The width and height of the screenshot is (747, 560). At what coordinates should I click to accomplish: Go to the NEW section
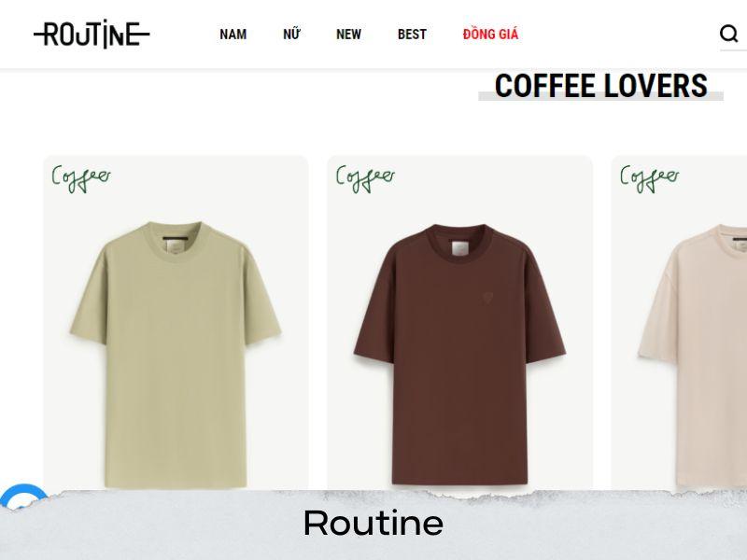pyautogui.click(x=348, y=35)
